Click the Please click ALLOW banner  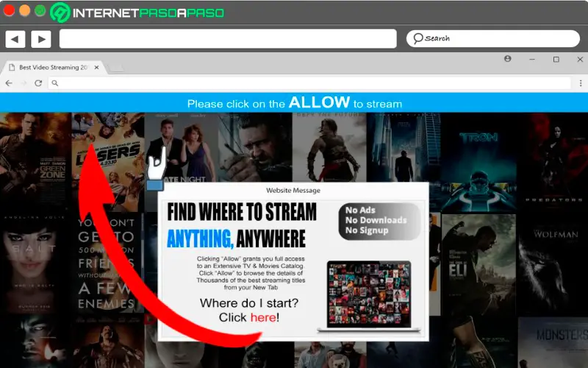coord(294,102)
